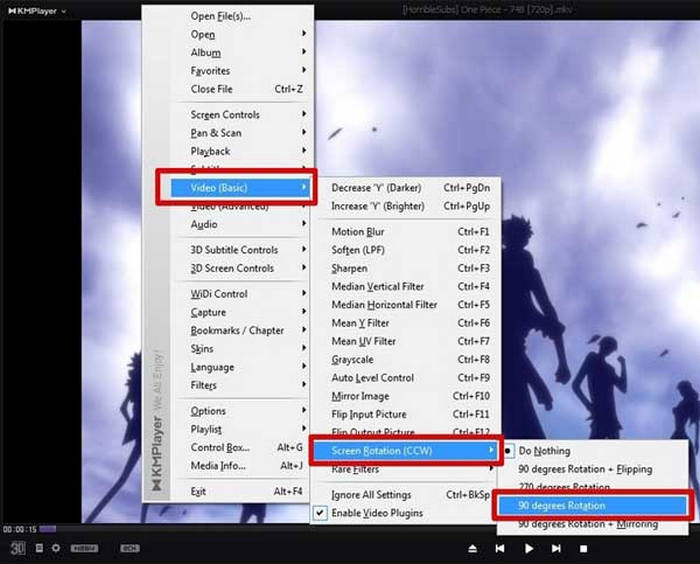The height and width of the screenshot is (564, 700).
Task: Open Control Box... from the menu
Action: pos(241,447)
